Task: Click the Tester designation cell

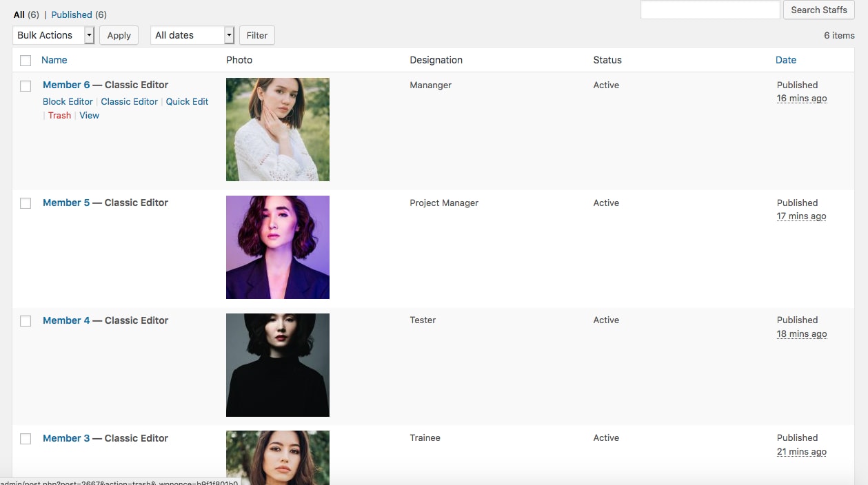Action: 423,320
